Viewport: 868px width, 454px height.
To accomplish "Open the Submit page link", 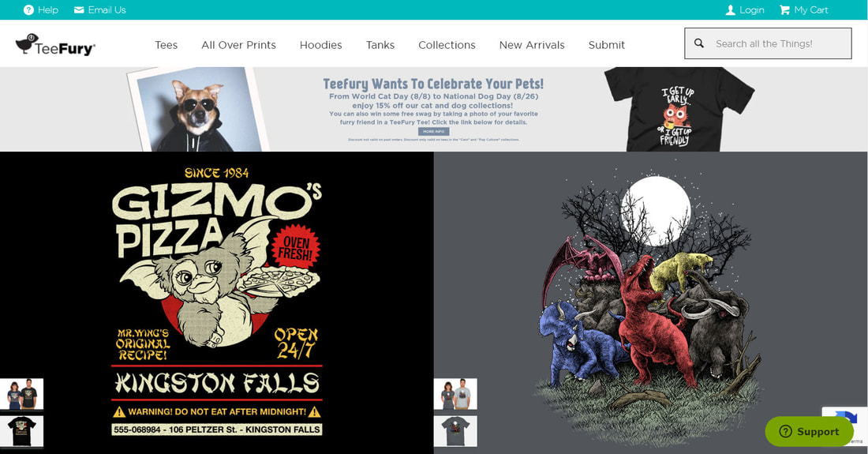I will 606,45.
